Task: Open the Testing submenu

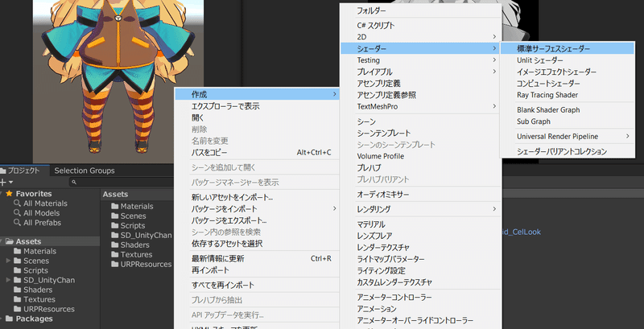Action: click(x=420, y=60)
